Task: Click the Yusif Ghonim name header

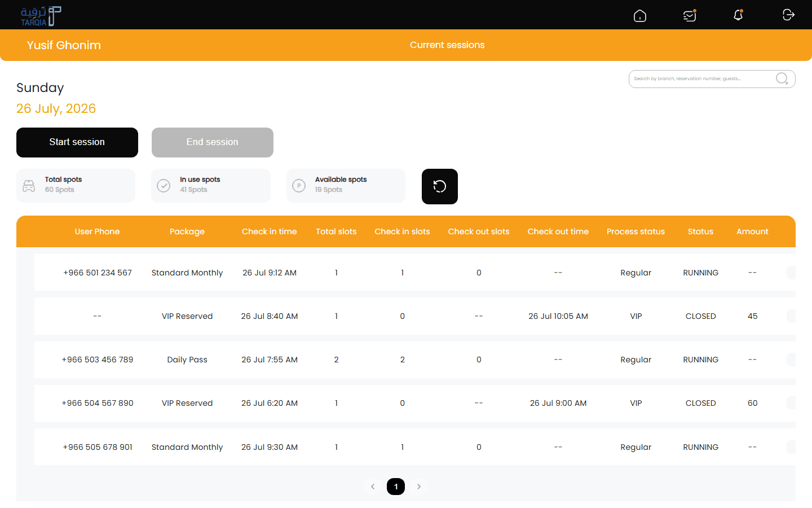Action: point(64,45)
